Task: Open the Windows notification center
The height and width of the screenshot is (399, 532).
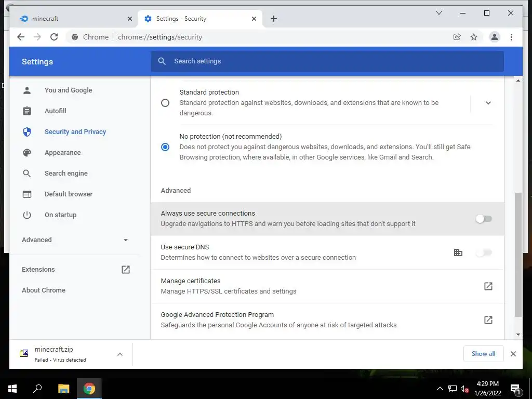Action: click(x=515, y=389)
